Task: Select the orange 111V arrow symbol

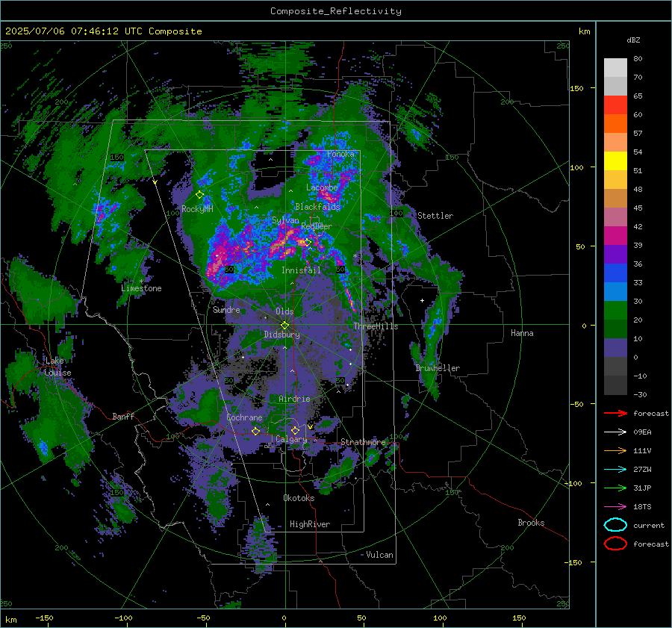Action: point(615,450)
